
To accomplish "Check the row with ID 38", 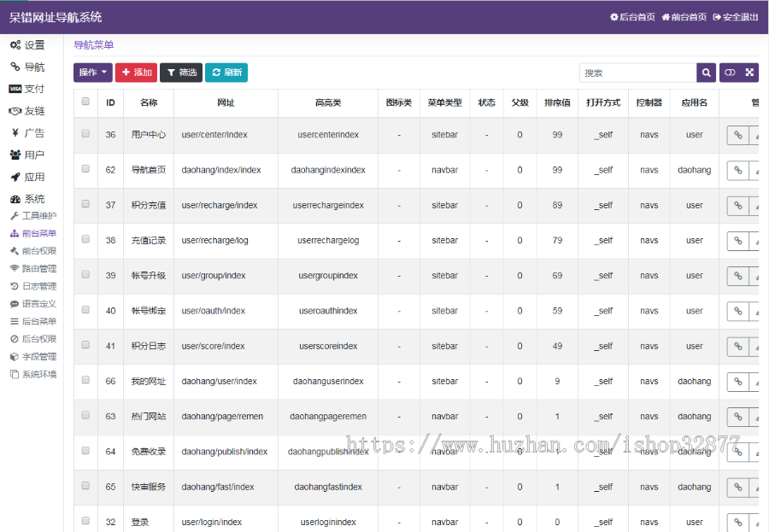I will 85,239.
